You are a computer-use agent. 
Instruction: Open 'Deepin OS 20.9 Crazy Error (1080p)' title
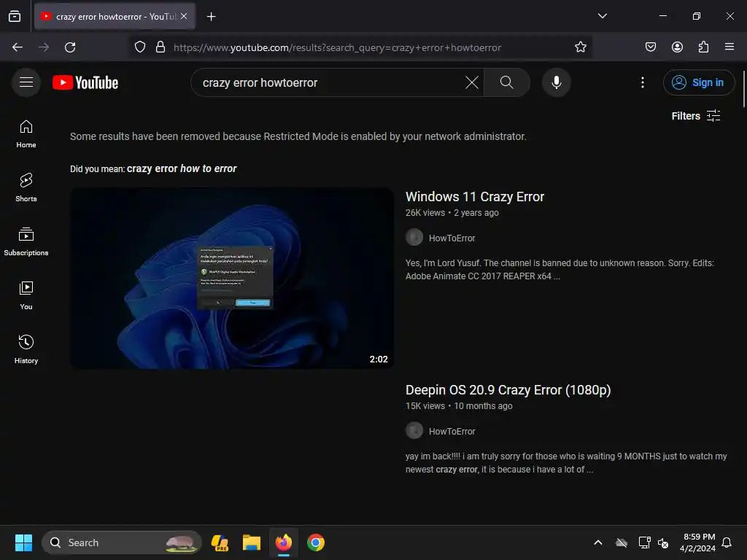click(x=508, y=390)
